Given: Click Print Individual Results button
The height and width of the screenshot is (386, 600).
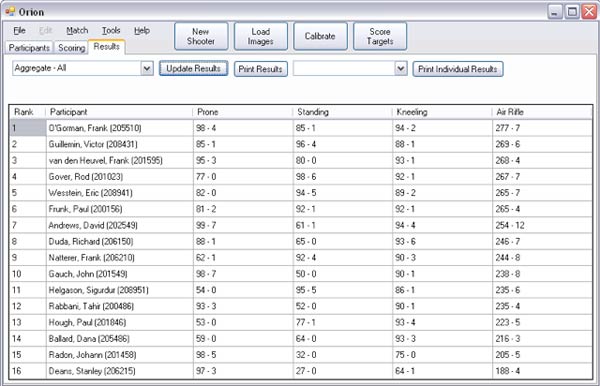Looking at the screenshot, I should [458, 69].
